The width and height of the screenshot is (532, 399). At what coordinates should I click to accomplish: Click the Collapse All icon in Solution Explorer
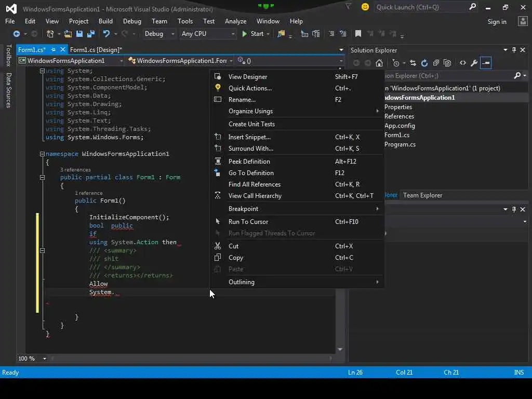pyautogui.click(x=436, y=63)
